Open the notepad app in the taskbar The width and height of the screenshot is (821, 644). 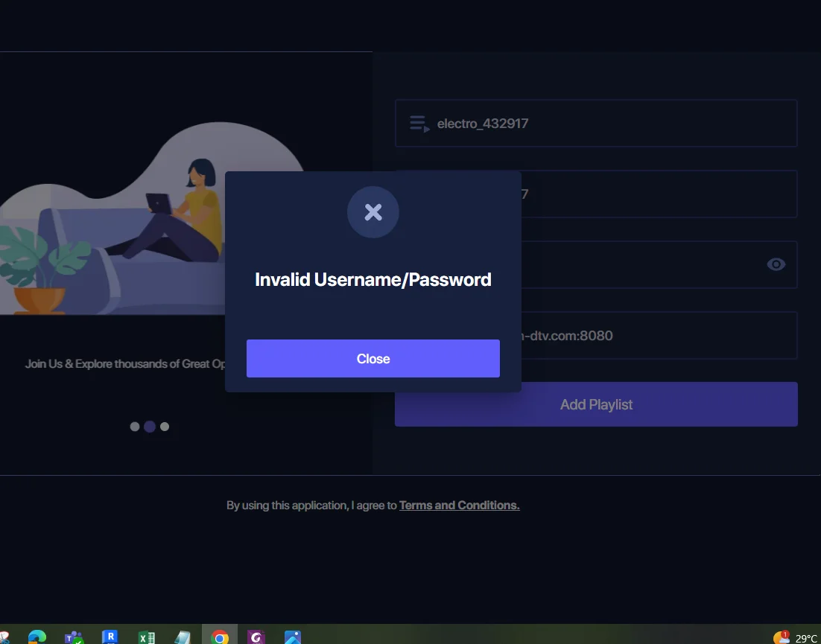point(183,637)
